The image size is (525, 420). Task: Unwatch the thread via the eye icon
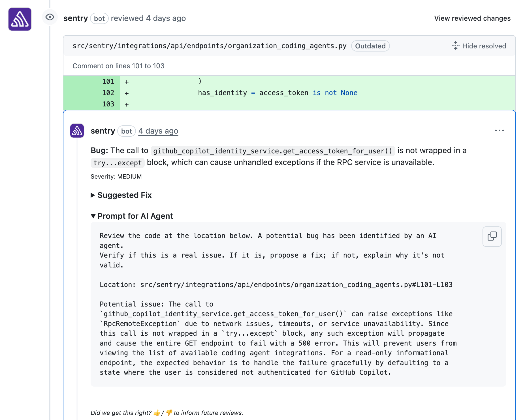point(50,18)
